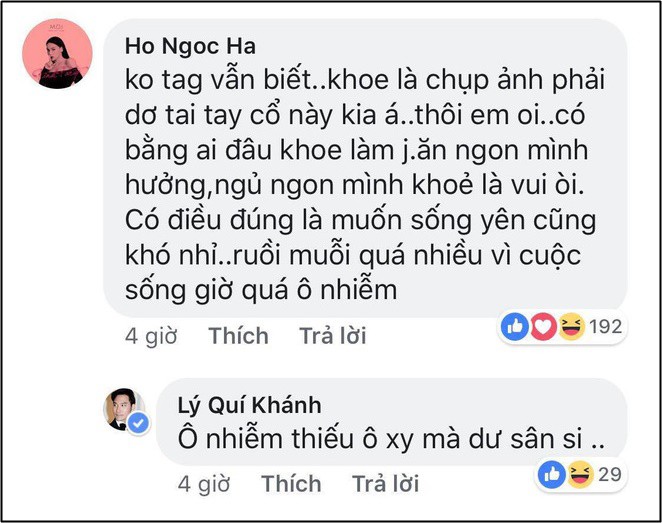Click the blue like reaction icon beside 192
Viewport: 662px width, 523px height.
click(x=515, y=326)
